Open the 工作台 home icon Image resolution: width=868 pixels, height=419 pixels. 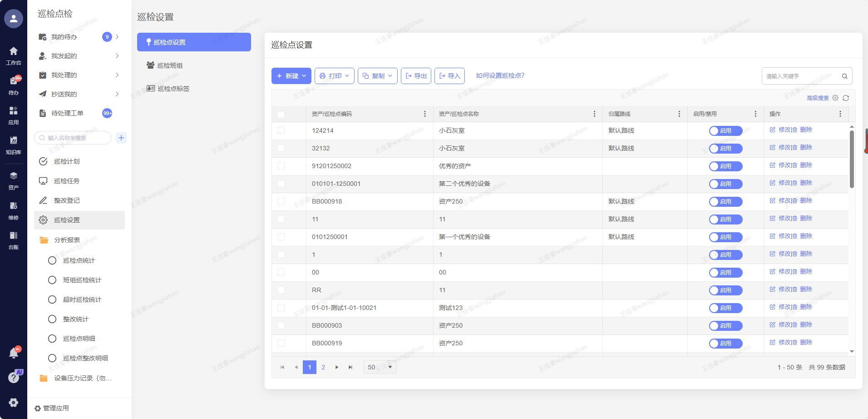[14, 55]
